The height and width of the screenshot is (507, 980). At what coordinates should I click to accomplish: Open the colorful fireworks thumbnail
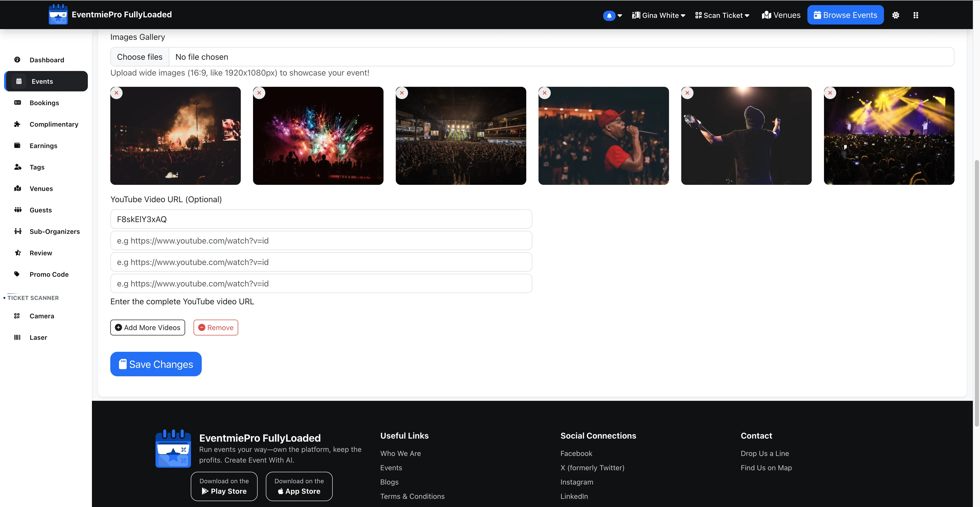(318, 136)
